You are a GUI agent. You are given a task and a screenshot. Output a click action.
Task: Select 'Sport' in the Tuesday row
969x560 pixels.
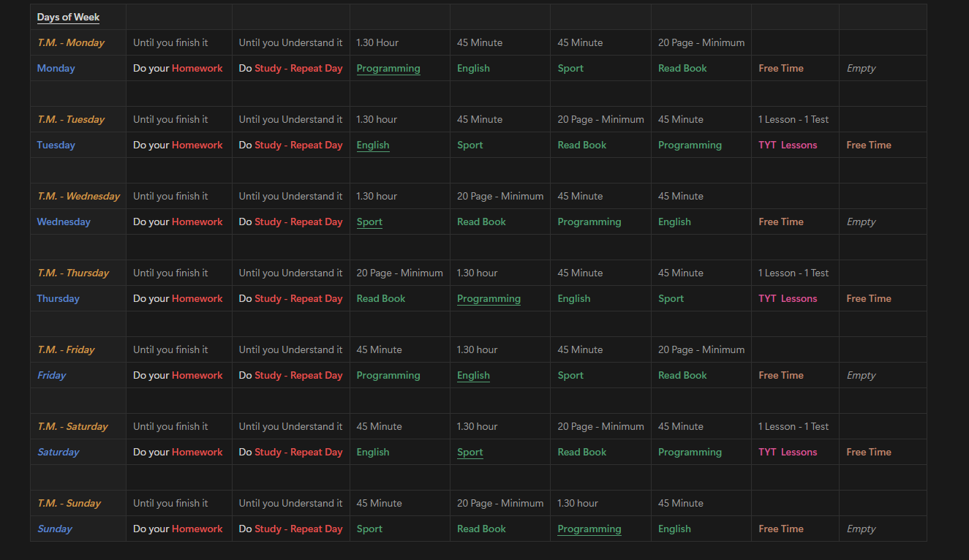pyautogui.click(x=470, y=145)
